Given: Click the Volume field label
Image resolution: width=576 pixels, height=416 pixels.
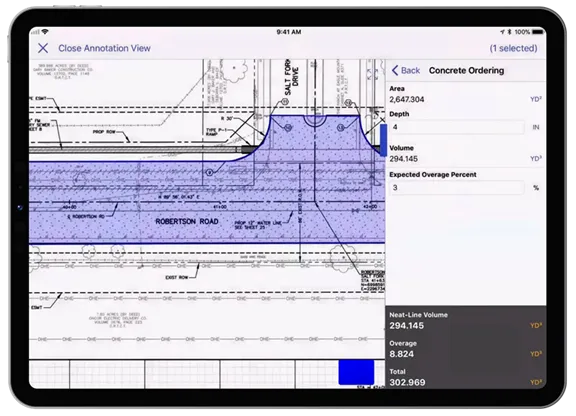Looking at the screenshot, I should 402,148.
